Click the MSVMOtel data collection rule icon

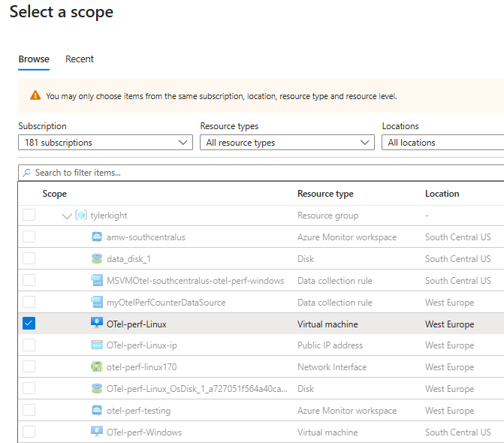tap(97, 280)
